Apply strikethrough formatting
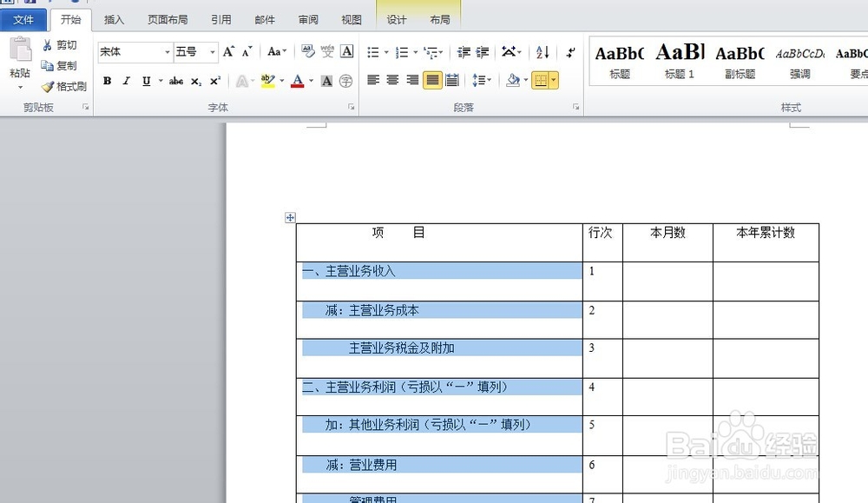Screen dimensions: 868x503 [x=176, y=81]
